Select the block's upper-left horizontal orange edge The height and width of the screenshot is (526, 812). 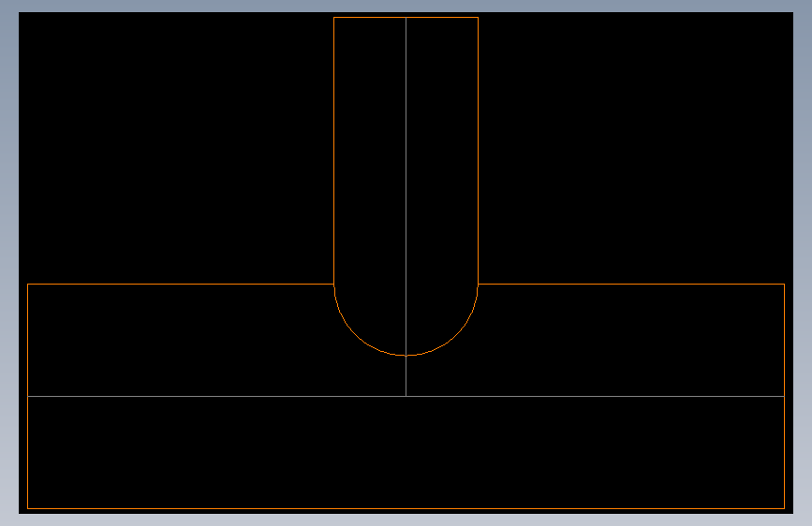[x=181, y=285]
